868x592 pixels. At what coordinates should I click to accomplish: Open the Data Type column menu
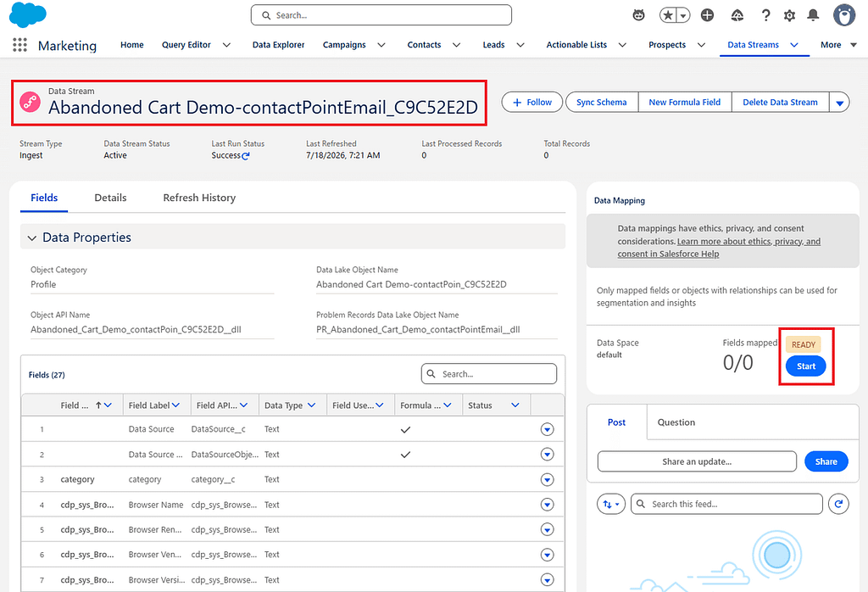coord(311,405)
